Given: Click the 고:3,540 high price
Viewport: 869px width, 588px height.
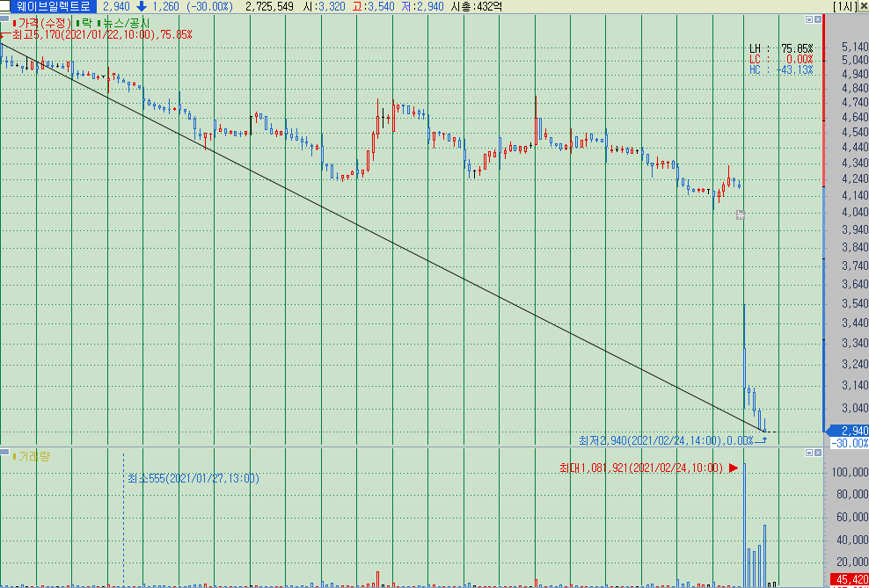Looking at the screenshot, I should click(374, 7).
